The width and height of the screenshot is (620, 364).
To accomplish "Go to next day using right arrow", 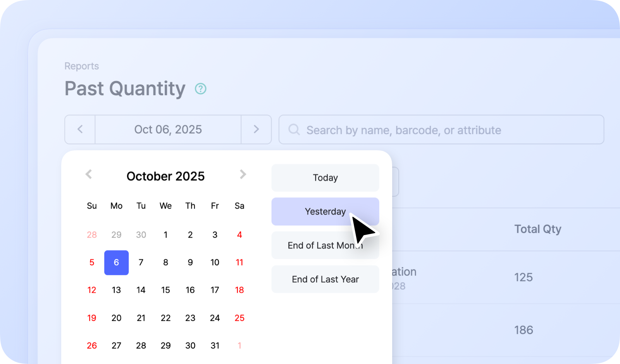I will tap(256, 129).
